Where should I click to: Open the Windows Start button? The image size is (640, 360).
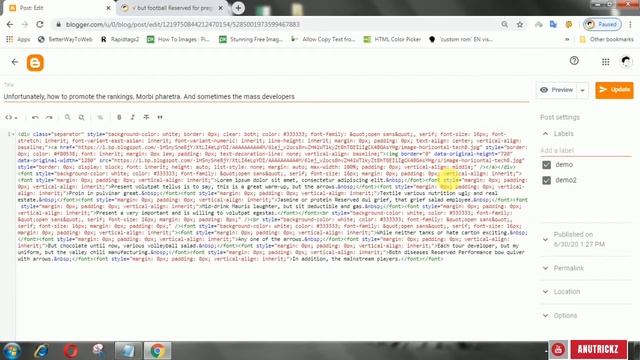click(x=12, y=351)
